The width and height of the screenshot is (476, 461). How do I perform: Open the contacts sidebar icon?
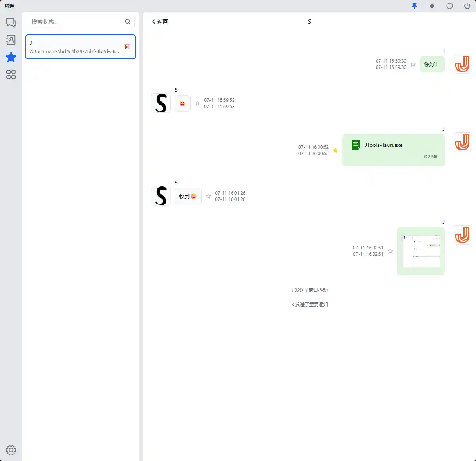coord(11,40)
